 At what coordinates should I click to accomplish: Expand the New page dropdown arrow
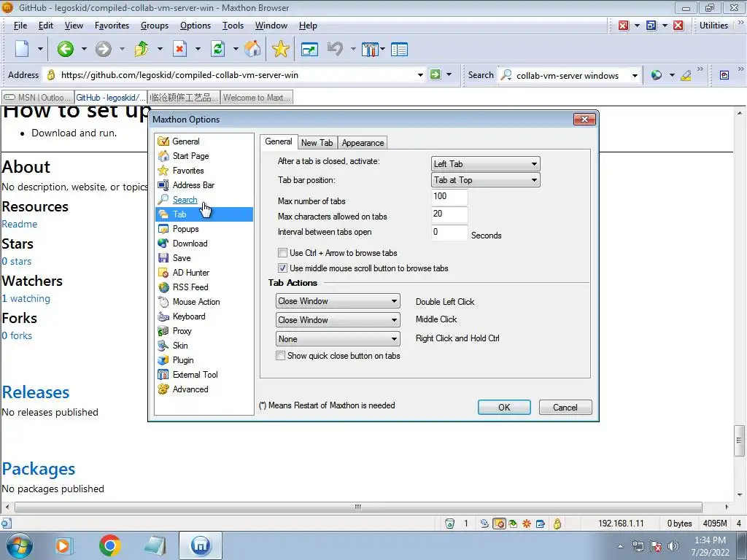pos(40,49)
